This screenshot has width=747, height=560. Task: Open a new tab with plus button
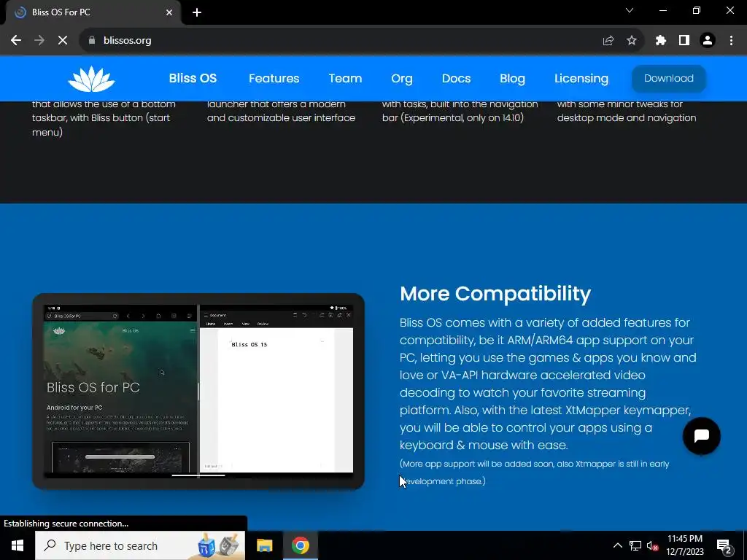coord(197,12)
